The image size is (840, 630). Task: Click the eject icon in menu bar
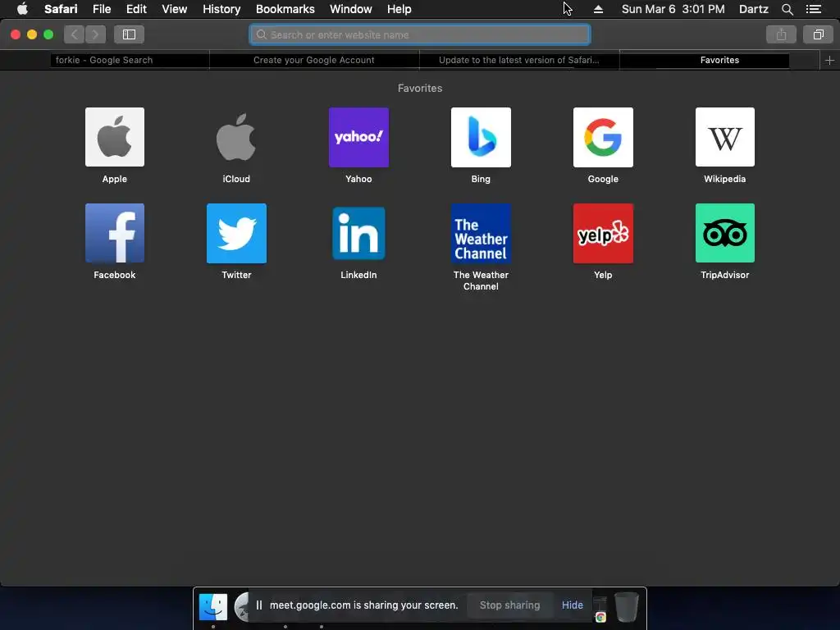tap(598, 9)
